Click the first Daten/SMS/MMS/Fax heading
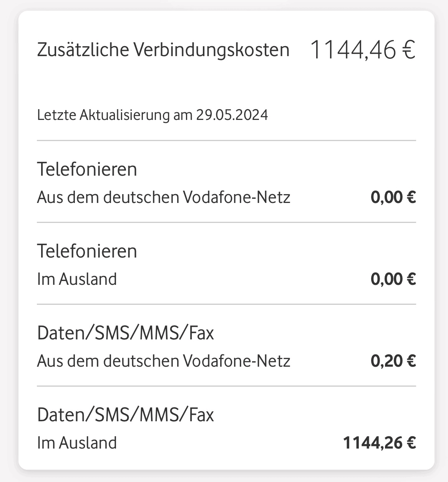448x482 pixels. click(x=125, y=333)
